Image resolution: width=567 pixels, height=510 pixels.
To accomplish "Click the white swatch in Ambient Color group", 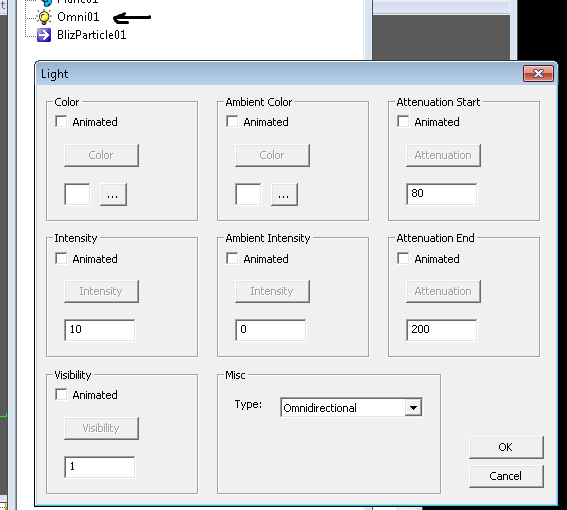I will (248, 194).
